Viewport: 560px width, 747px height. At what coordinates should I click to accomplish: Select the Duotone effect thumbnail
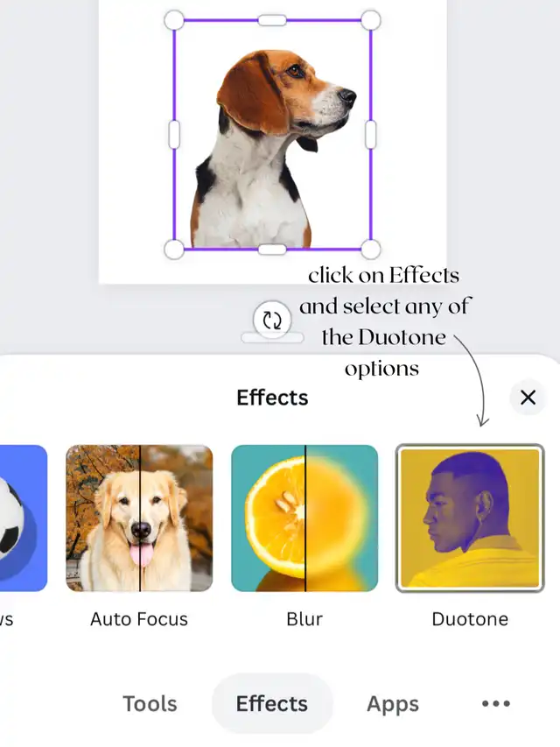tap(470, 518)
